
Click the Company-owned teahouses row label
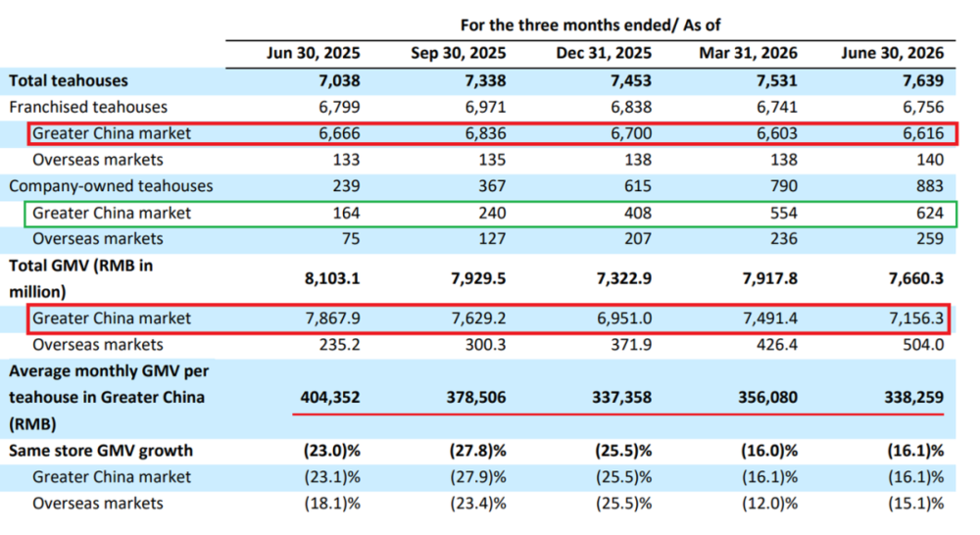tap(111, 186)
